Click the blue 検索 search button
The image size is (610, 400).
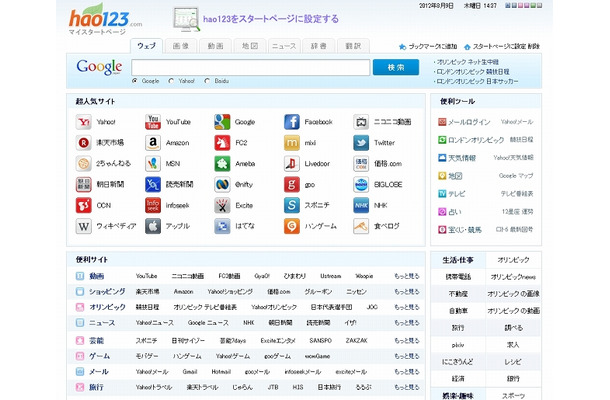396,67
